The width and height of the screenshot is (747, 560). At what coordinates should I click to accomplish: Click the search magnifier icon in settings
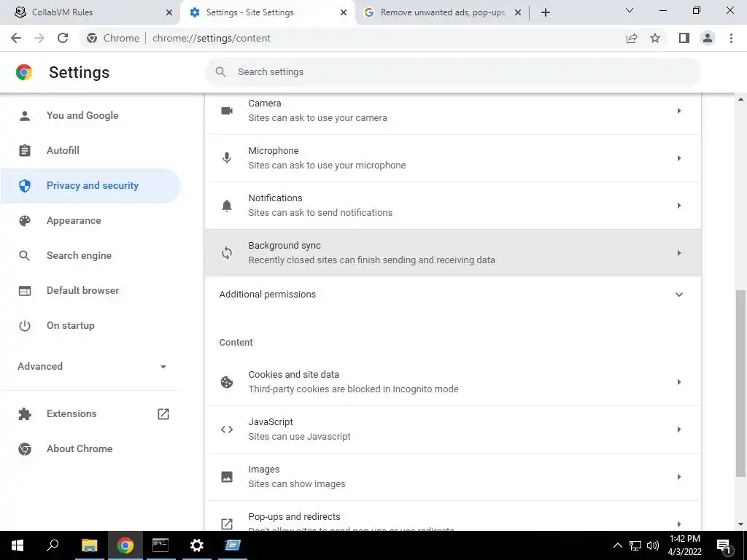220,72
